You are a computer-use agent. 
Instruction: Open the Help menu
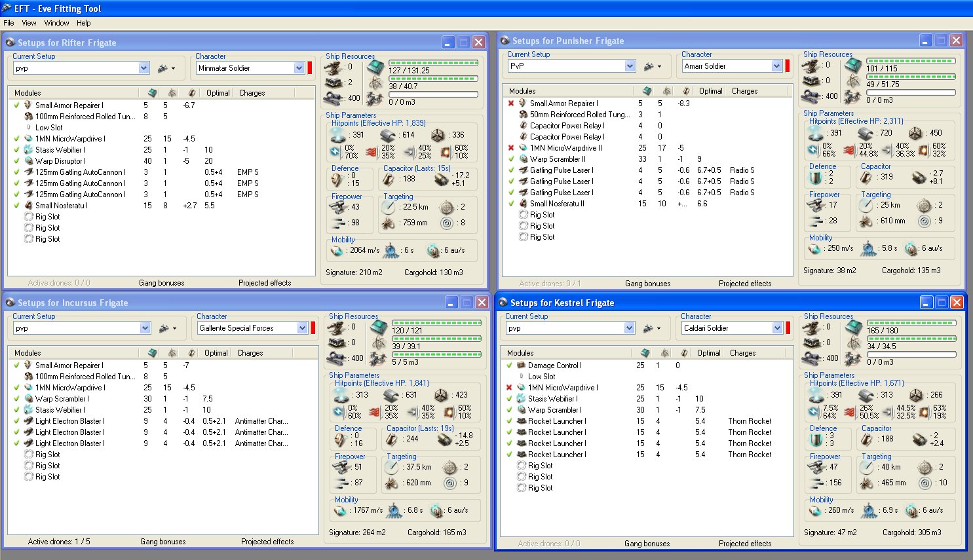84,23
